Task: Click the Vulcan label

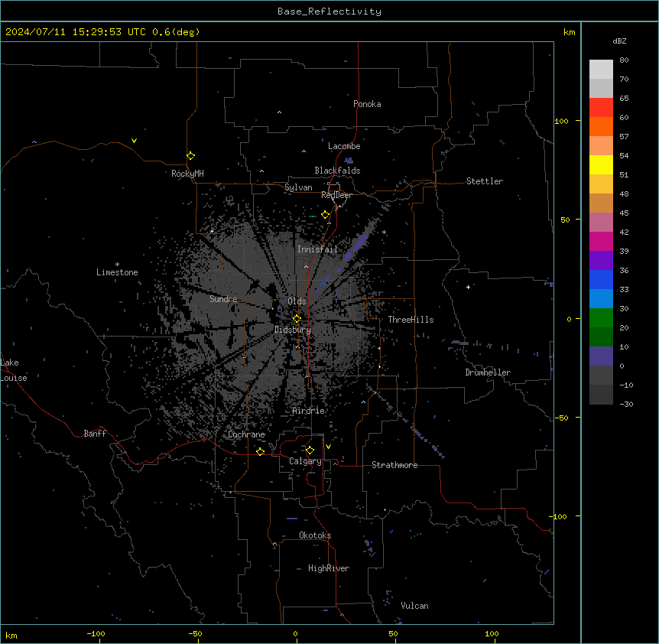Action: pos(415,606)
